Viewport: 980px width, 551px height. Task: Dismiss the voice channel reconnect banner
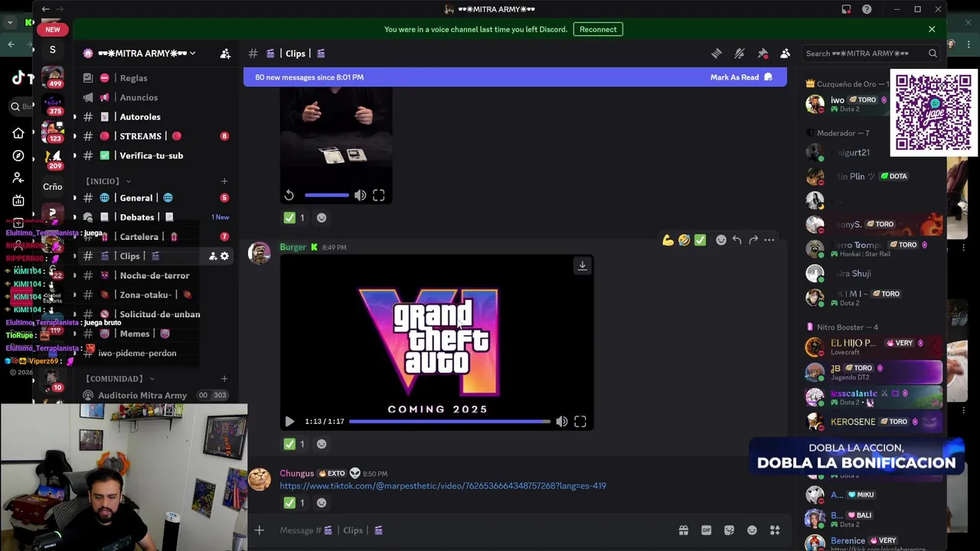click(x=932, y=29)
